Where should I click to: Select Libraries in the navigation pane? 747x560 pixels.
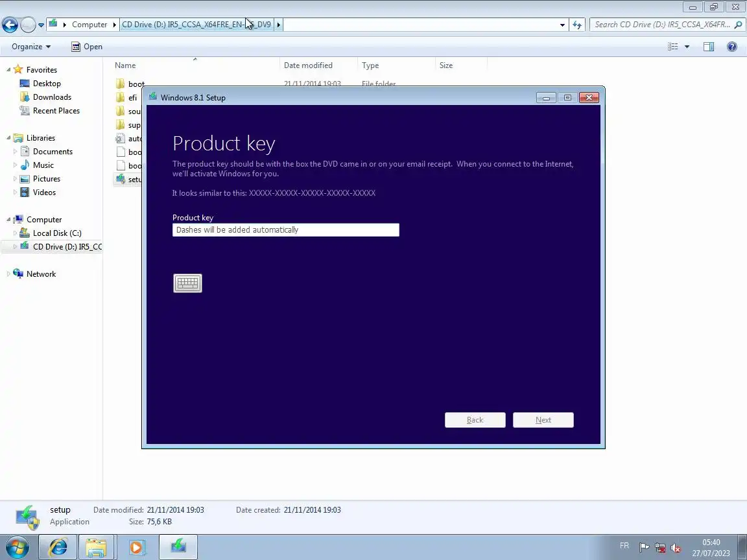40,138
